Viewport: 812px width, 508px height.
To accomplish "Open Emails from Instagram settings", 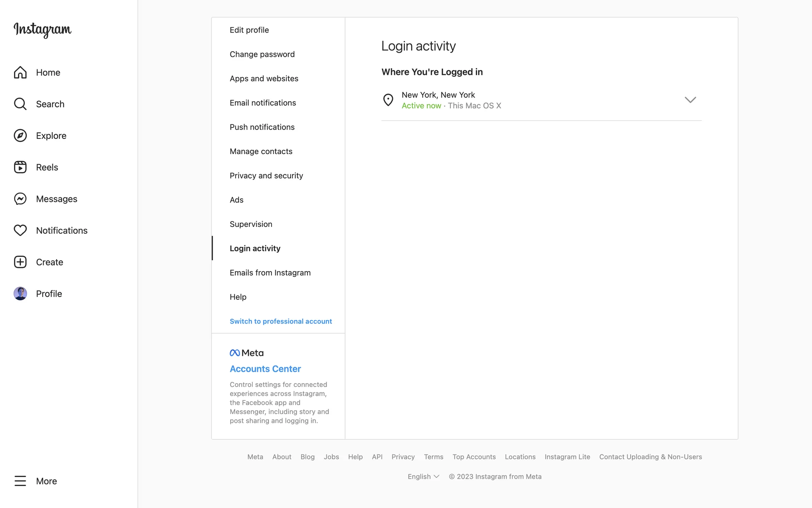I will pyautogui.click(x=270, y=273).
